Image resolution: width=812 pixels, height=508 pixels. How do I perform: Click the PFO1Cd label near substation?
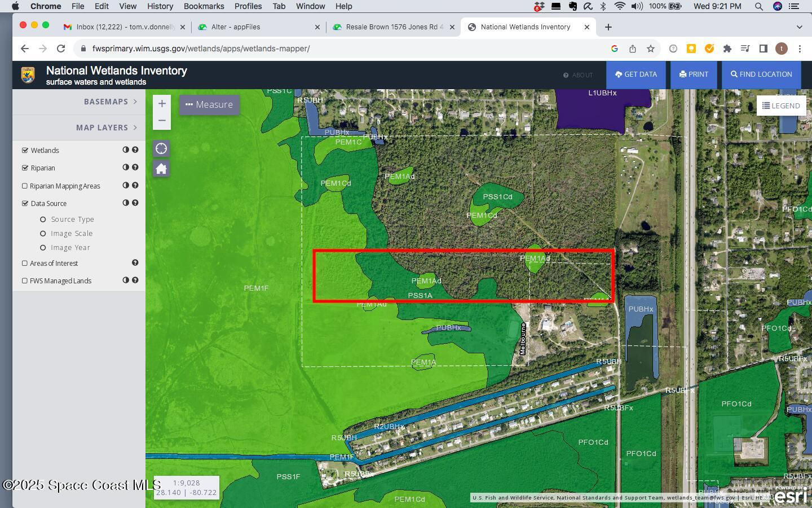(736, 404)
